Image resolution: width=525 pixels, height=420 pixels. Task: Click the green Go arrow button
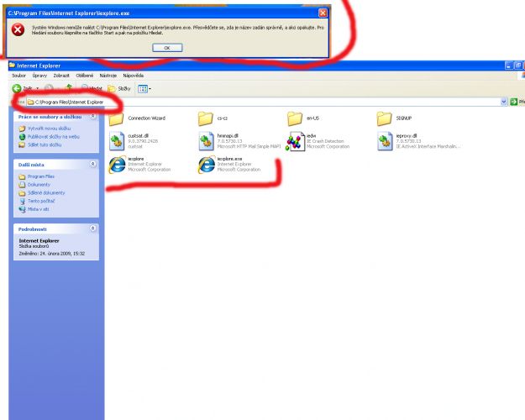(x=513, y=102)
